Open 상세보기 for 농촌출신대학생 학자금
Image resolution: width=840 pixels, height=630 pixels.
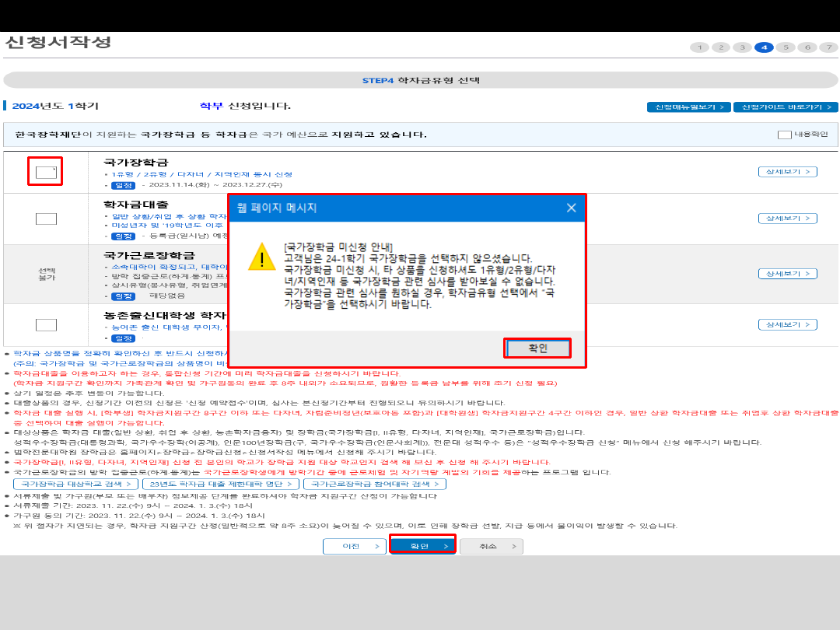(787, 325)
